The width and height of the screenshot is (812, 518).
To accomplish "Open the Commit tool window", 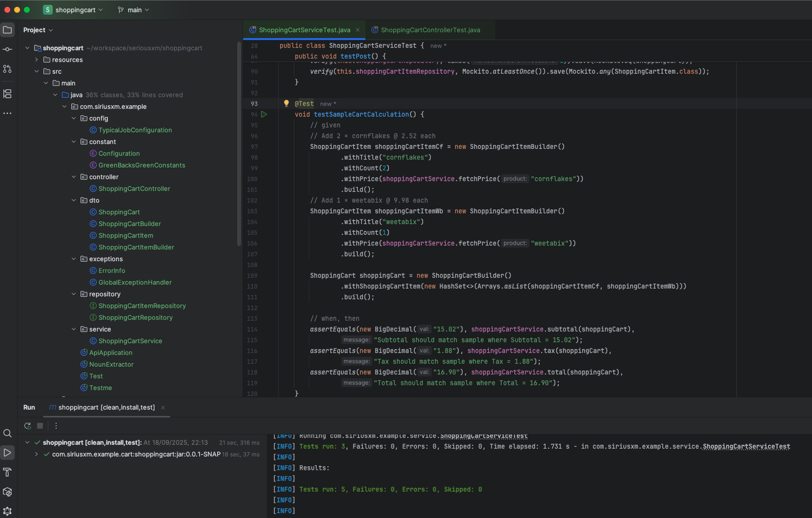I will pos(7,49).
